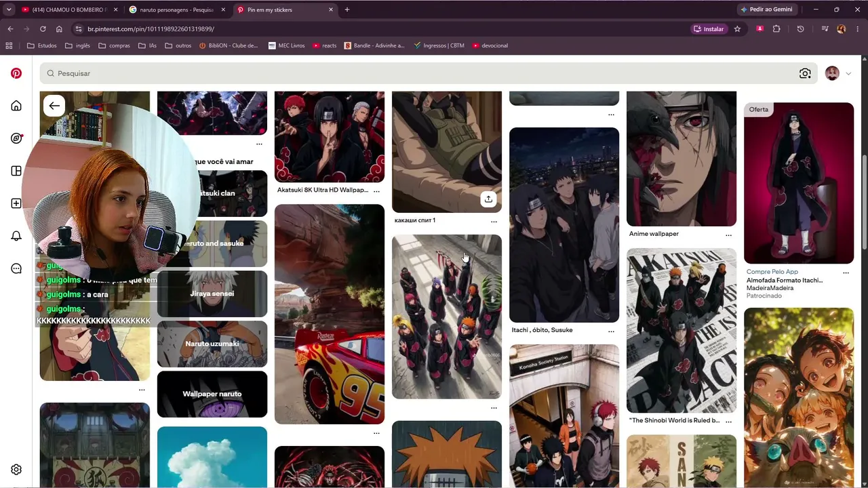Open the Ingressos | CBTM bookmark

pyautogui.click(x=439, y=45)
